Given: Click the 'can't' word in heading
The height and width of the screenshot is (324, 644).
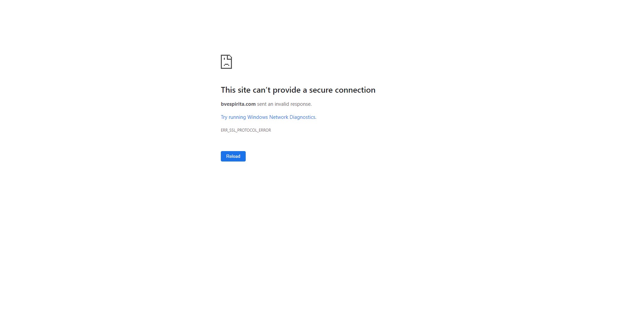Looking at the screenshot, I should pyautogui.click(x=261, y=90).
